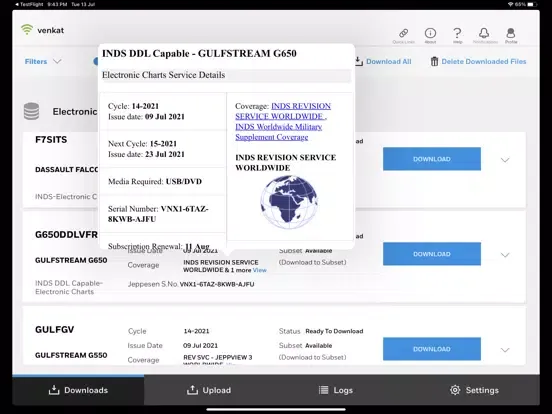Download the G650DDLVFR Gulfstream G650 package
552x414 pixels.
click(432, 254)
